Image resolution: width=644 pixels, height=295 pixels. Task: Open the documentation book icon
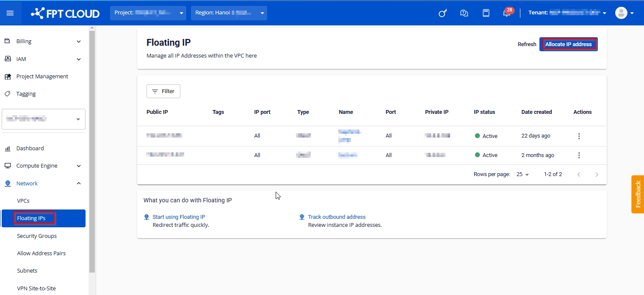pos(486,13)
